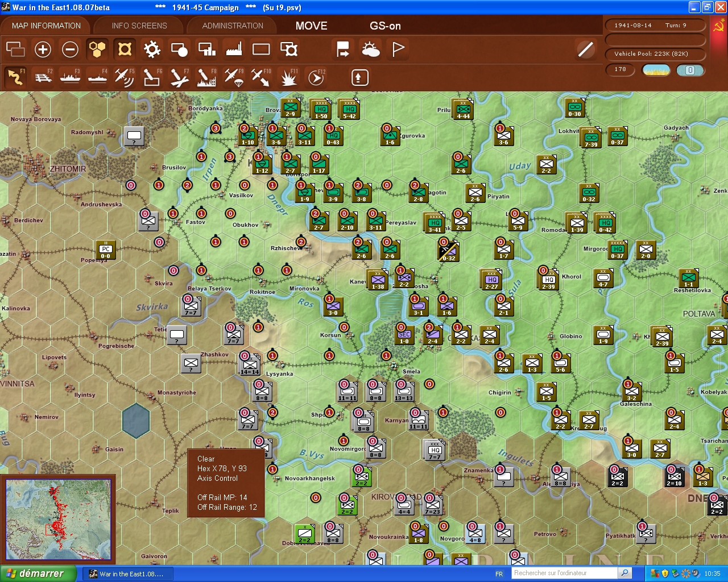Select the SEC 1-0 unit counter
The image size is (728, 582).
pyautogui.click(x=404, y=335)
